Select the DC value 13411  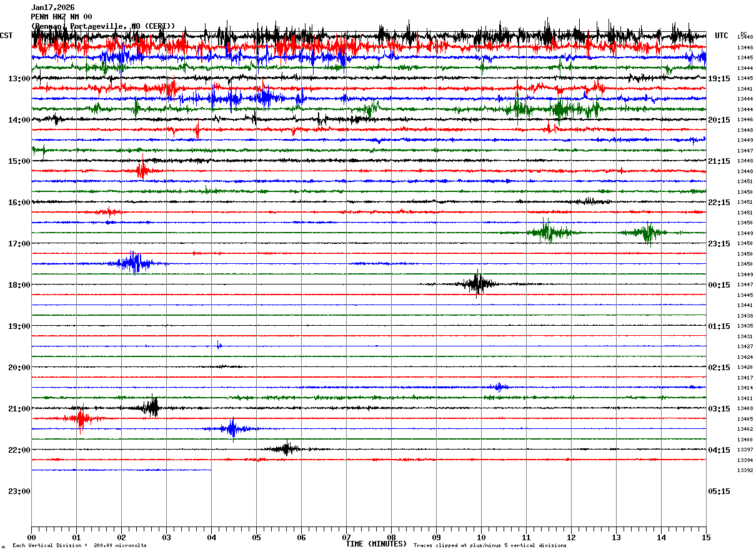745,398
